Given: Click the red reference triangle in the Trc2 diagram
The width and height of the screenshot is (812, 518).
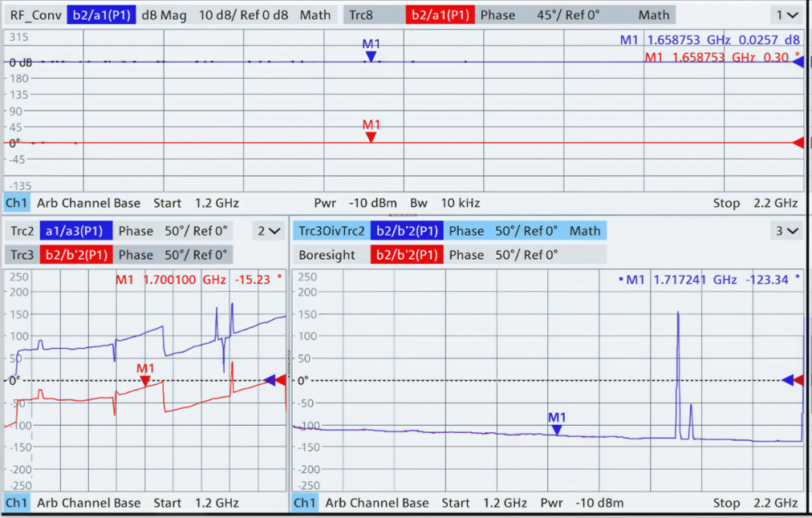Looking at the screenshot, I should [280, 380].
